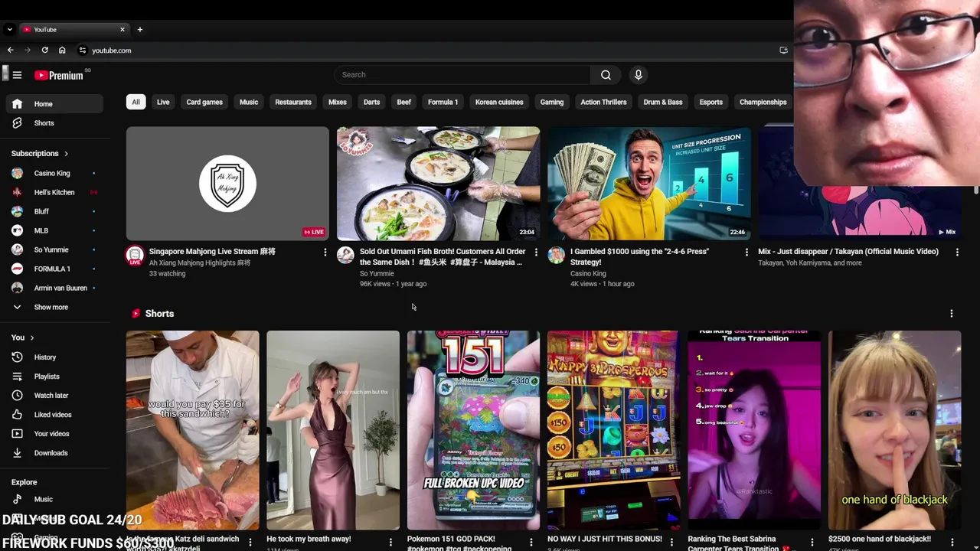Screen dimensions: 980x551
Task: Open Shorts in sidebar
Action: point(54,123)
